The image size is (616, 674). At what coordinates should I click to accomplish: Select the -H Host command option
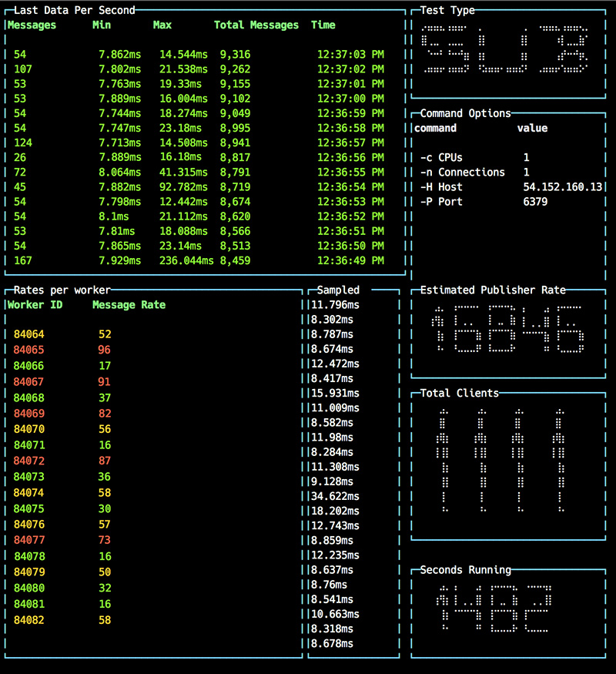(441, 187)
